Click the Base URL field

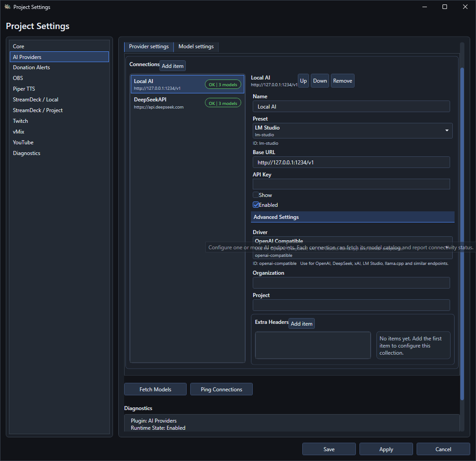(x=351, y=163)
